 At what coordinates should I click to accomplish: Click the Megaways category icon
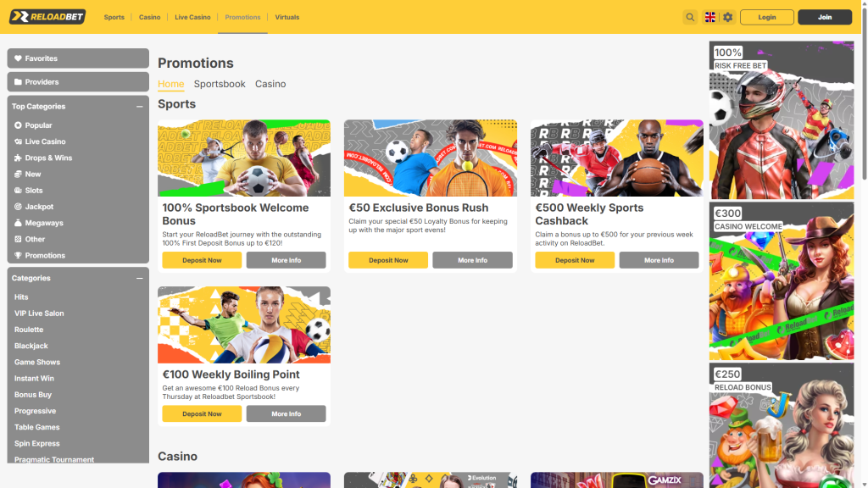click(x=18, y=223)
